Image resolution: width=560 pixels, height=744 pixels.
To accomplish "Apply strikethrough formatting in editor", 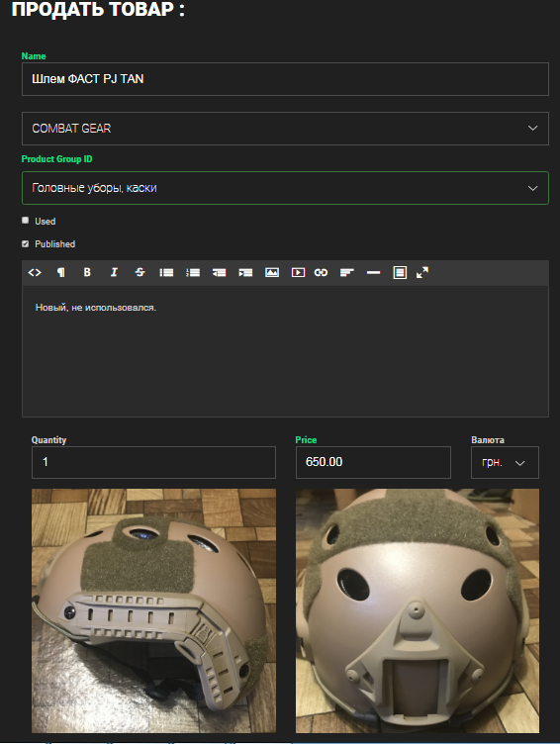I will pos(140,272).
